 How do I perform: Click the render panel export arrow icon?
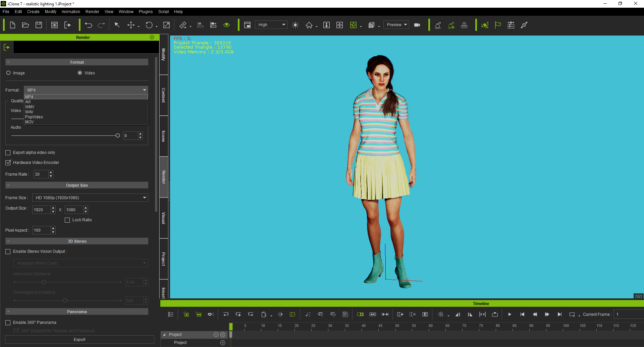click(7, 47)
